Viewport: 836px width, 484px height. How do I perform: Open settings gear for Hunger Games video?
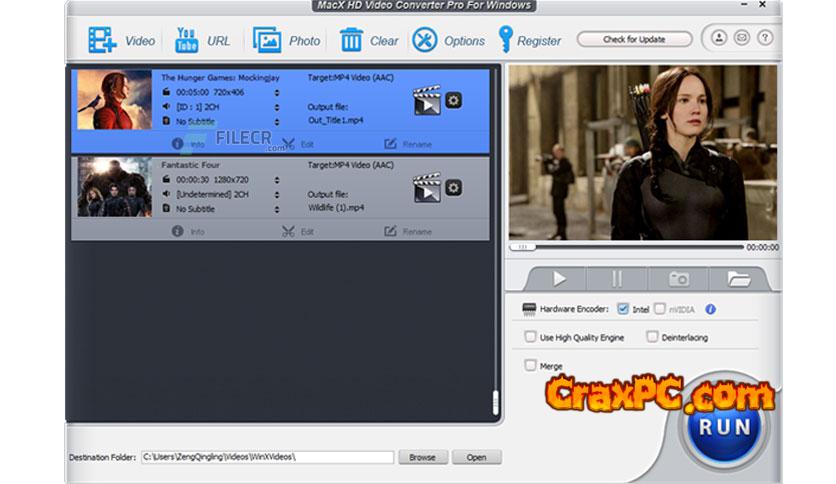coord(453,100)
